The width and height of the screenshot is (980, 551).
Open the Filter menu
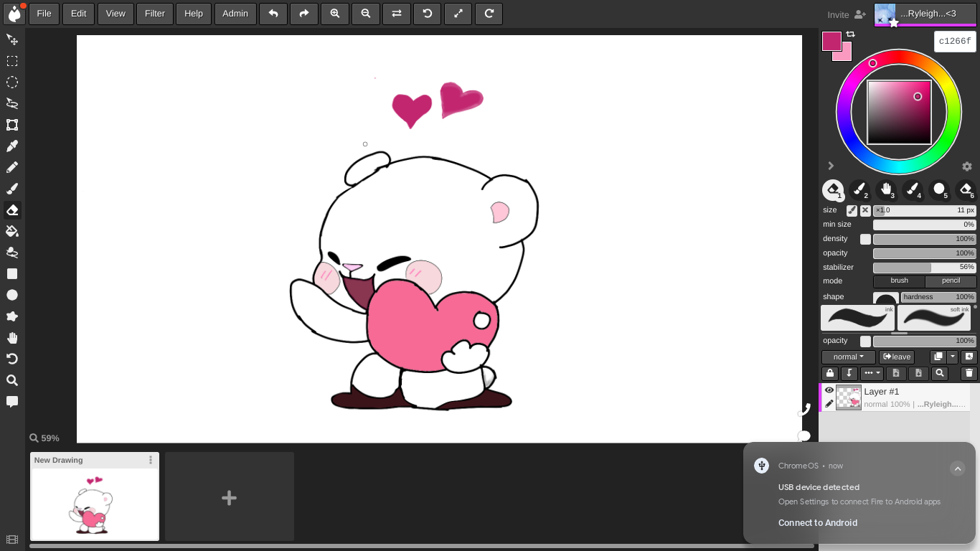(x=154, y=14)
